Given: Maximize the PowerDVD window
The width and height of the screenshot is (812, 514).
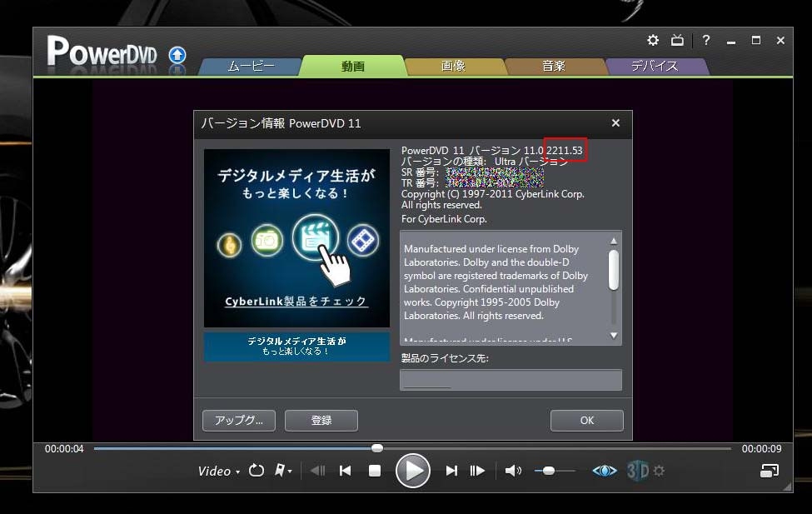Looking at the screenshot, I should [x=756, y=41].
